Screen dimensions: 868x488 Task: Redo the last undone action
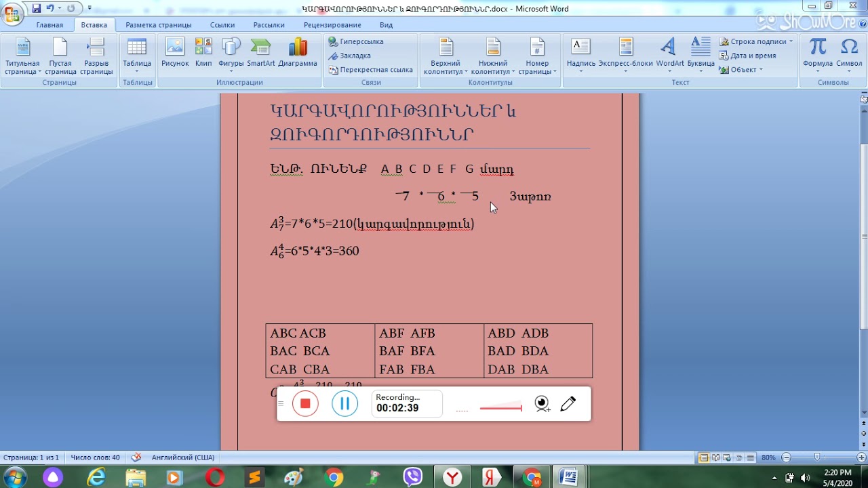point(71,9)
